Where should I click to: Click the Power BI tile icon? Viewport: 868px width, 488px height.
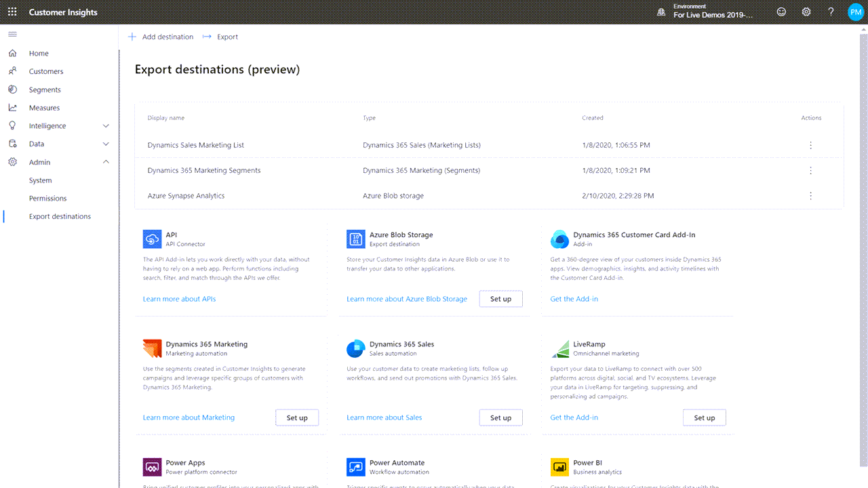point(559,467)
